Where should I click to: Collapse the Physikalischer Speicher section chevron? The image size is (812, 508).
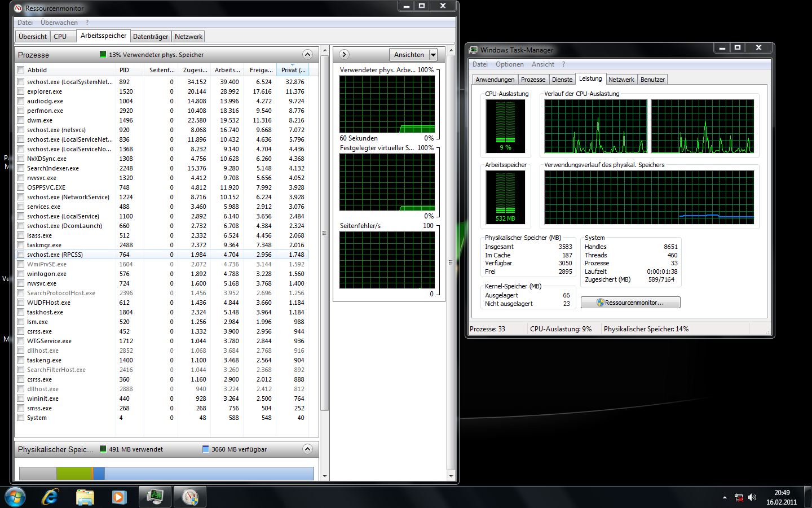307,449
